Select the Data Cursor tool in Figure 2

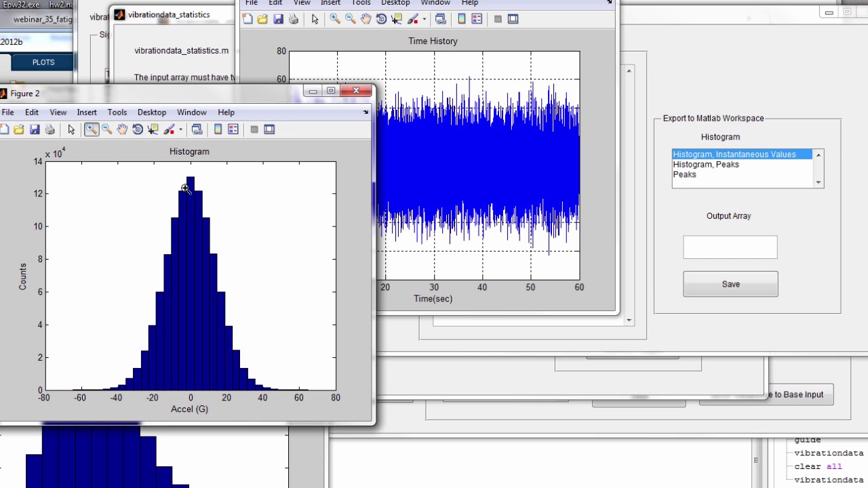tap(153, 129)
